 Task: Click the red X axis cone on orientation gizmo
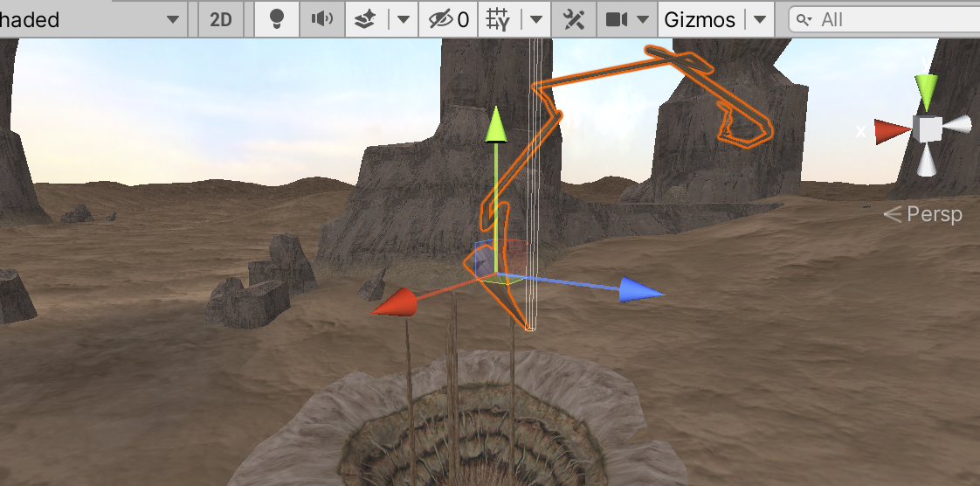tap(894, 131)
